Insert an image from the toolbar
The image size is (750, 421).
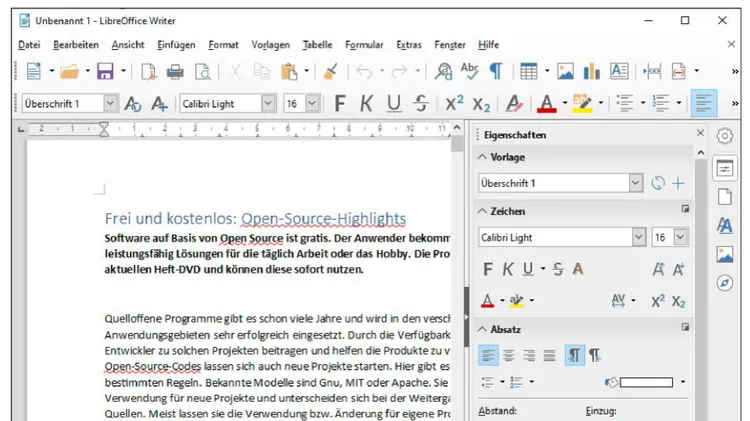pos(565,72)
